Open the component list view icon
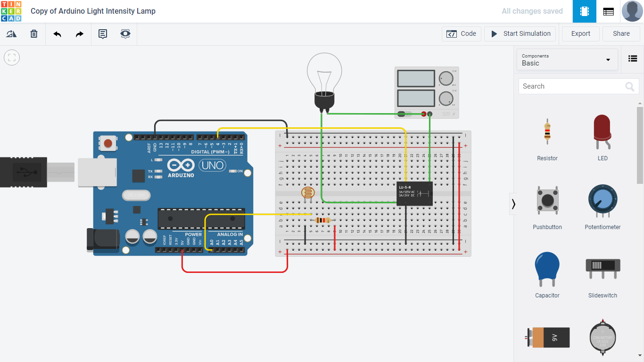Image resolution: width=644 pixels, height=362 pixels. coord(632,58)
